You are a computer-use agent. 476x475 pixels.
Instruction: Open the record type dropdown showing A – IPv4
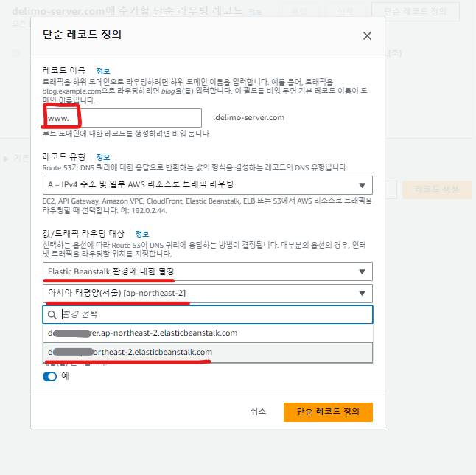click(208, 185)
